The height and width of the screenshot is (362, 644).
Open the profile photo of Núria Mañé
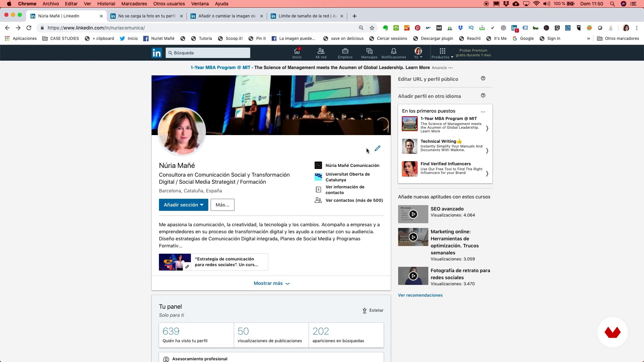(x=182, y=132)
